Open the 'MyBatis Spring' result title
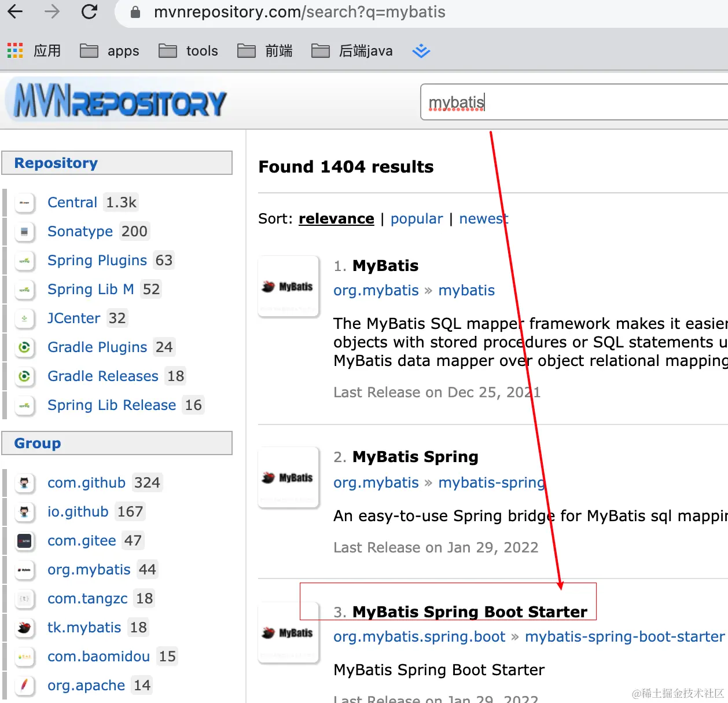 click(416, 457)
